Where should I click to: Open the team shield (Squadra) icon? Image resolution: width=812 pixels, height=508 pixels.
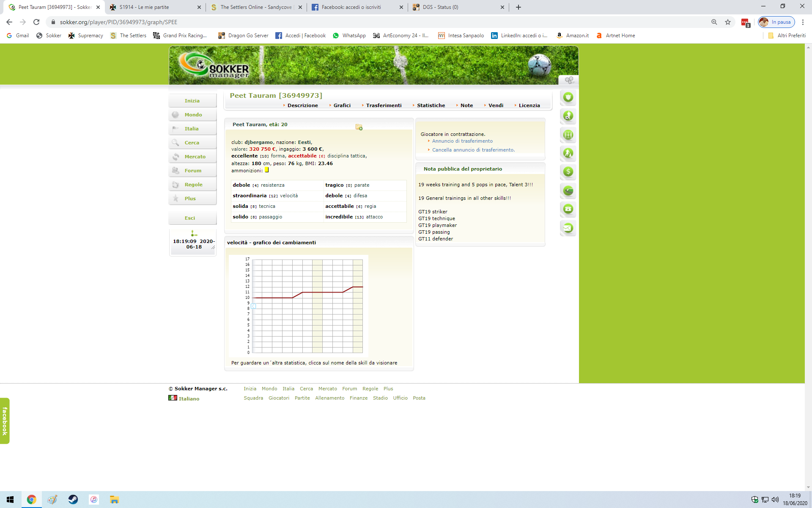point(568,97)
